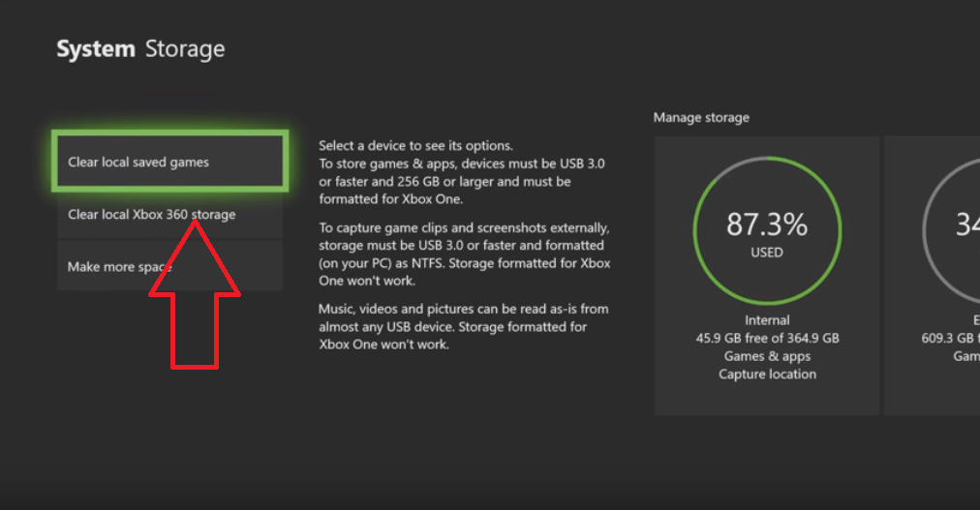The width and height of the screenshot is (980, 510).
Task: Click the System Storage page title
Action: 140,48
